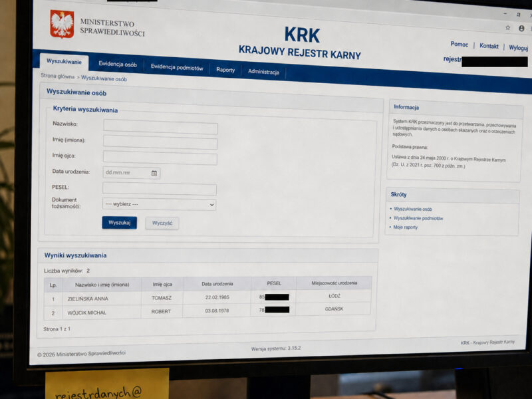
Task: Click the Miejscowość urodzenia column header
Action: tap(334, 283)
